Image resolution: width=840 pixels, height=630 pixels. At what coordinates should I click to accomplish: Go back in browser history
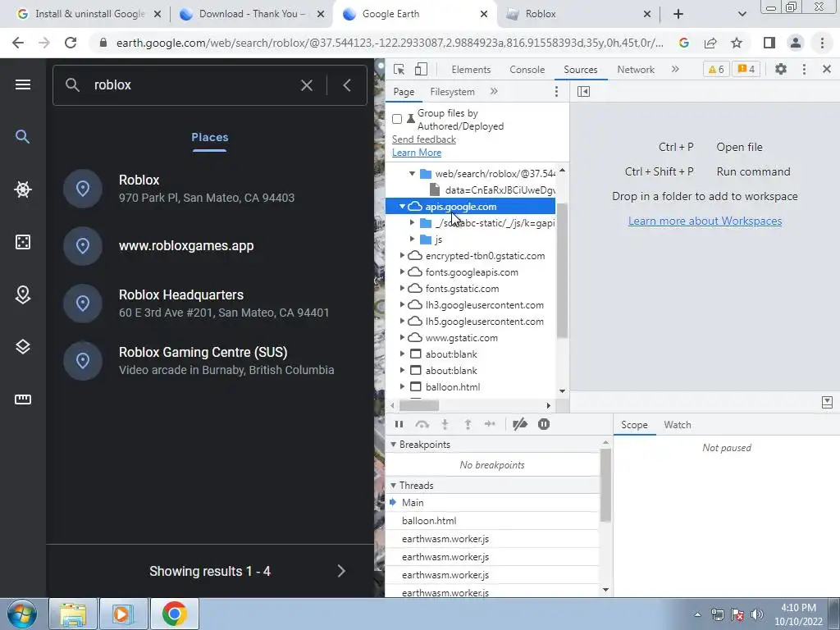click(18, 43)
